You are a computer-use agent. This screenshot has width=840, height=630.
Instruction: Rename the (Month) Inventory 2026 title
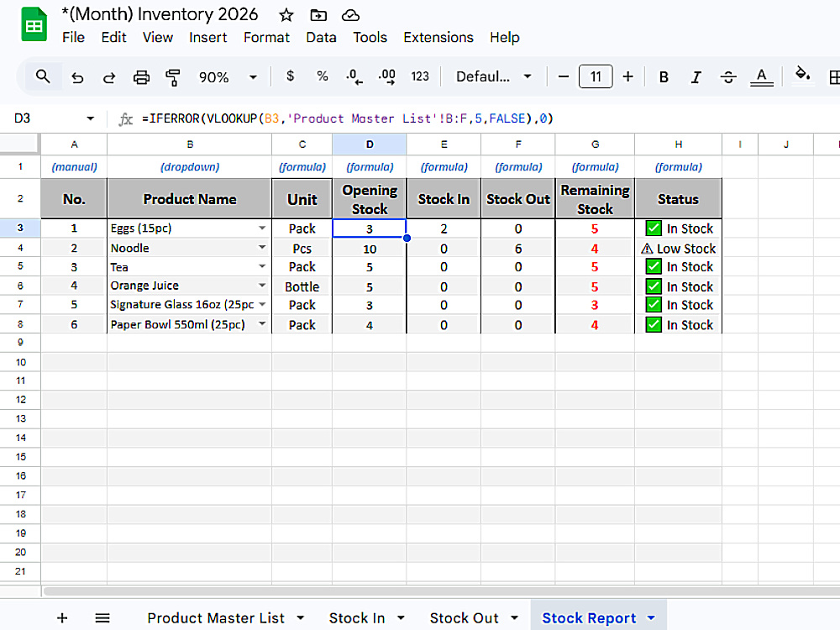160,14
